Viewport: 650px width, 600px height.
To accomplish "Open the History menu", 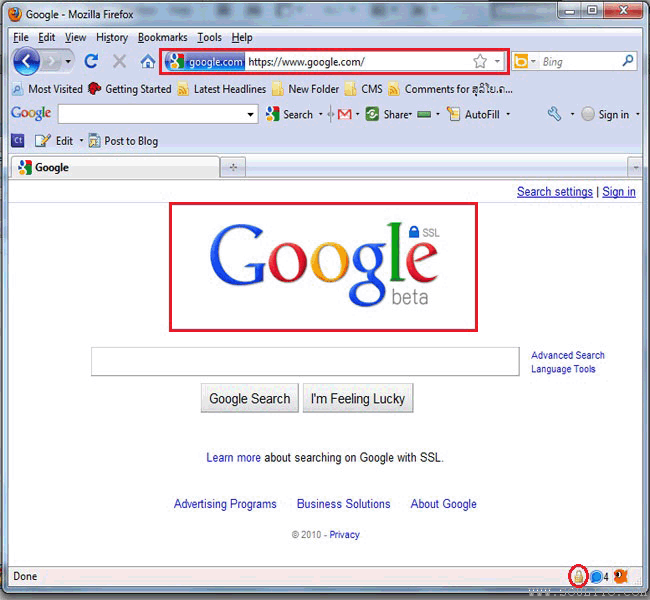I will (x=112, y=37).
